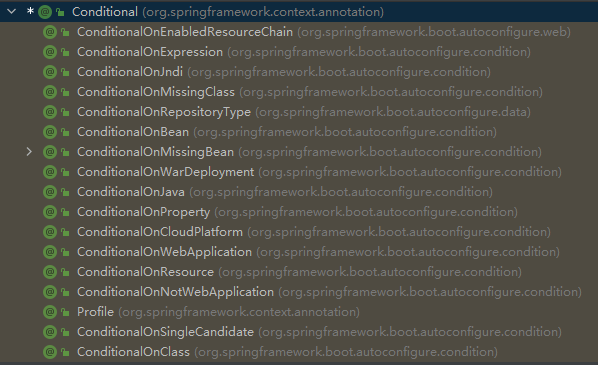Image resolution: width=598 pixels, height=365 pixels.
Task: Click the public lock icon beside ConditionalOnMissingClass
Action: point(65,92)
